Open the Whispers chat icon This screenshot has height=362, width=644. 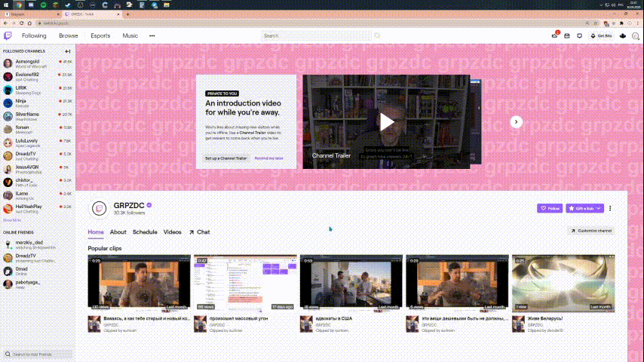[579, 35]
